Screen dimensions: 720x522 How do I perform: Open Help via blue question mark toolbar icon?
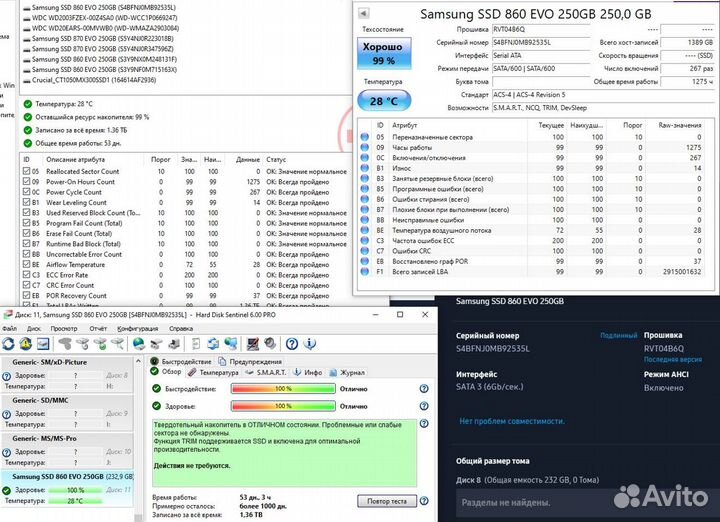tap(292, 343)
